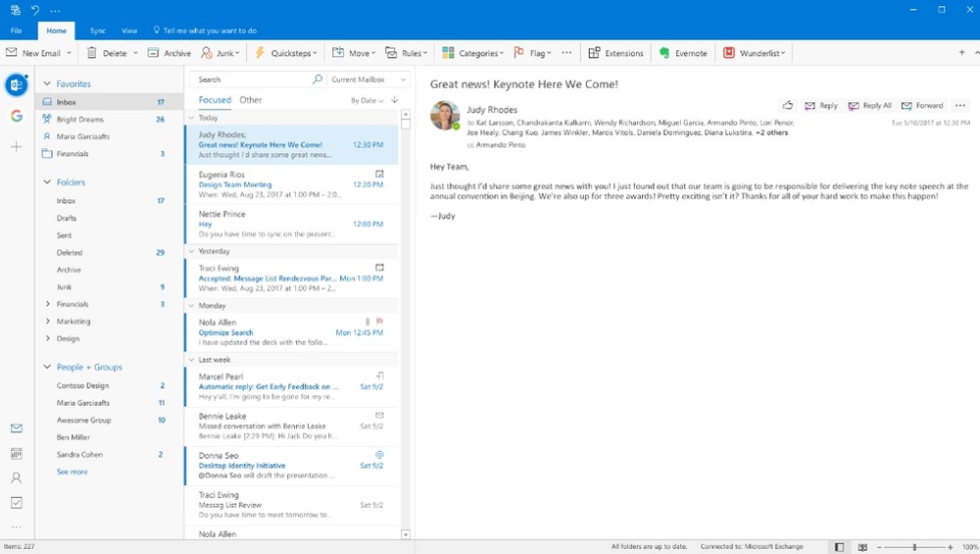Collapse the Favorites section
Viewport: 980px width, 554px height.
pyautogui.click(x=46, y=84)
